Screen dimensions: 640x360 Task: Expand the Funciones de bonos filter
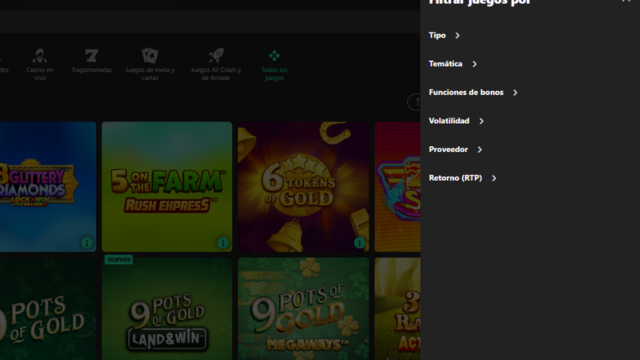tap(473, 93)
